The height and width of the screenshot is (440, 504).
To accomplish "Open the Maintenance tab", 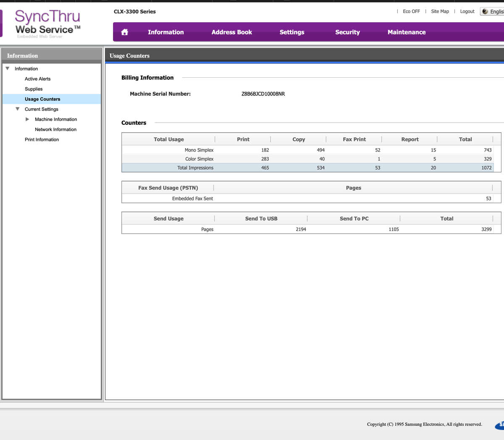I will (406, 32).
